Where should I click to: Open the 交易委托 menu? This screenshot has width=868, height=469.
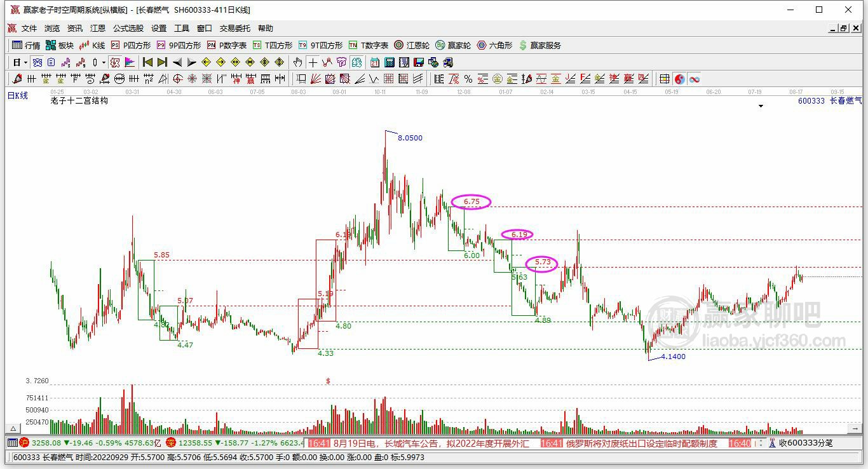[235, 29]
